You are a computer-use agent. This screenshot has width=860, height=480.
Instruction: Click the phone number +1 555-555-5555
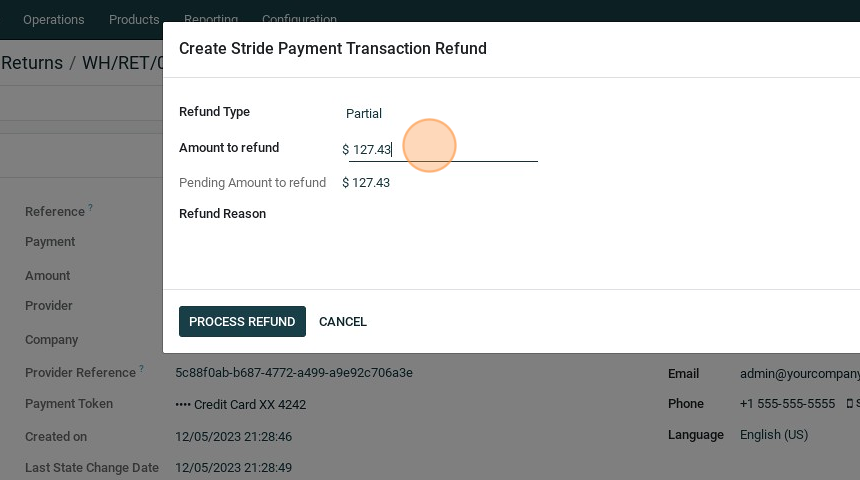tap(787, 404)
